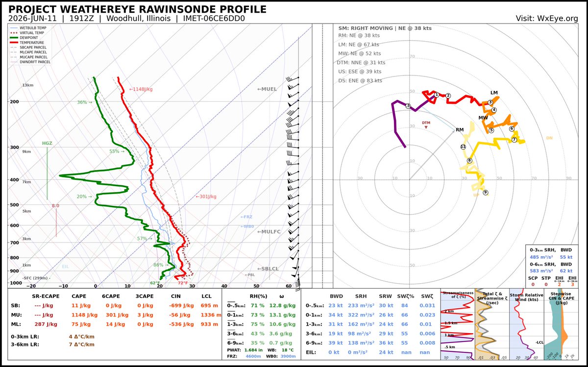Select the sonde ID 'IMET-06CE6DD0'
The image size is (588, 367).
[214, 19]
